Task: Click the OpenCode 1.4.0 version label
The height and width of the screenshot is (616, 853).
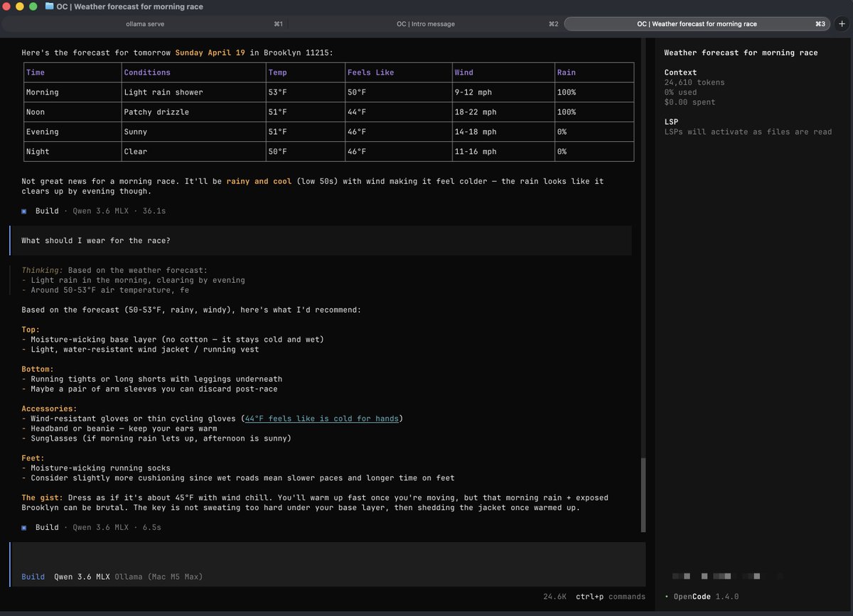Action: [706, 596]
